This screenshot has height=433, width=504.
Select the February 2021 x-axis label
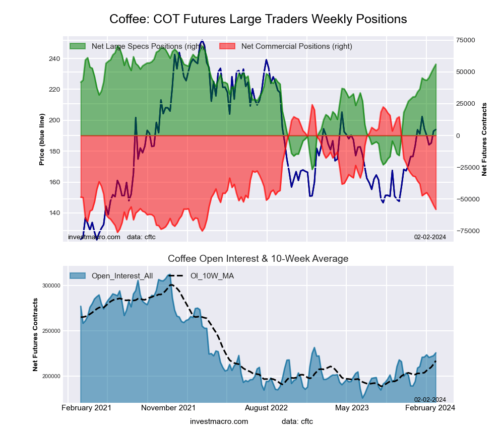point(86,408)
